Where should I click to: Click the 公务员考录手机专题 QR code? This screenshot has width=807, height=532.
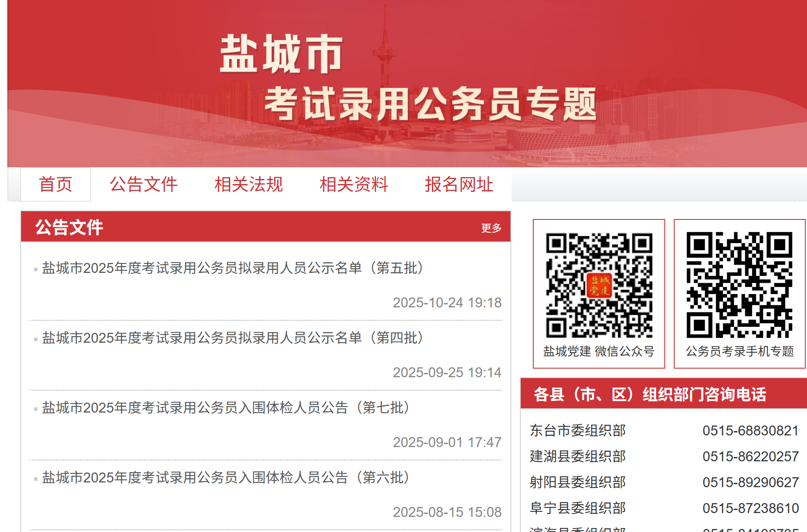(739, 285)
